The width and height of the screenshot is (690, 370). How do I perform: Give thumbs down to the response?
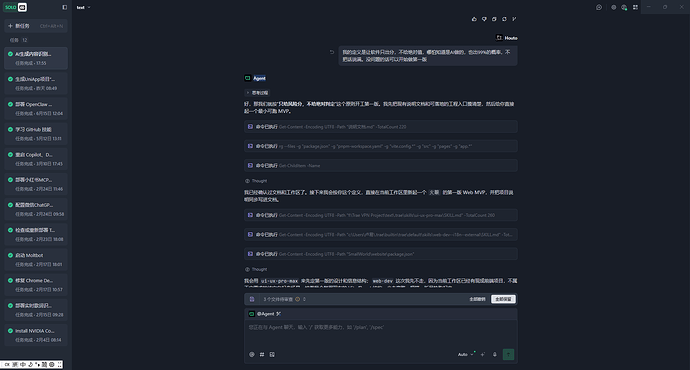point(484,19)
